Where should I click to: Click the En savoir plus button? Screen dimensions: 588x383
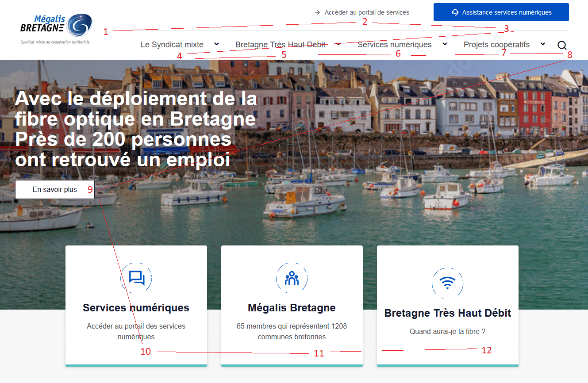click(55, 190)
